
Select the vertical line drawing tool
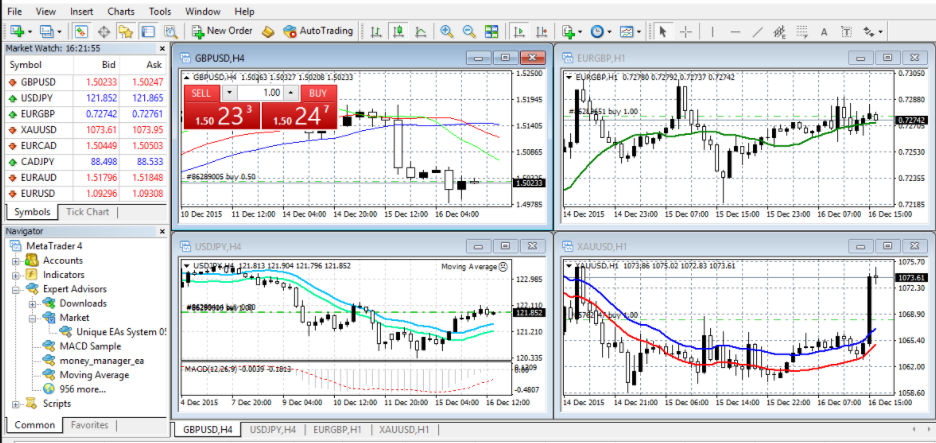coord(712,32)
